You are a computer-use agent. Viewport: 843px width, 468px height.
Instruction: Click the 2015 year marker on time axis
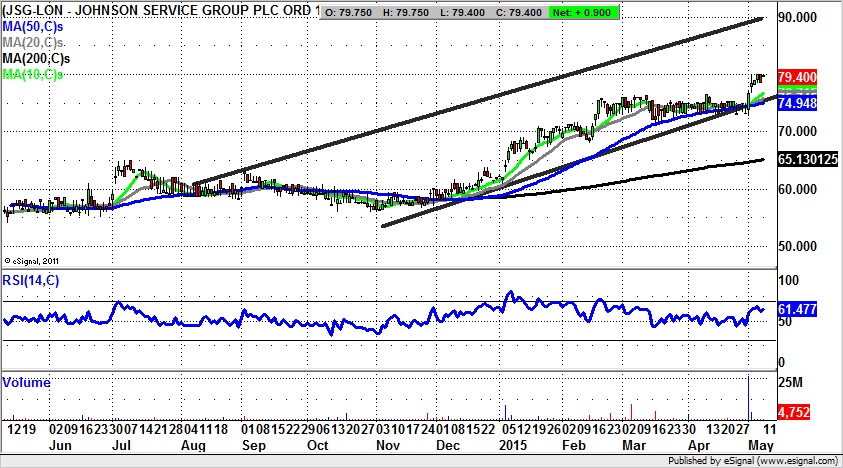pyautogui.click(x=514, y=442)
